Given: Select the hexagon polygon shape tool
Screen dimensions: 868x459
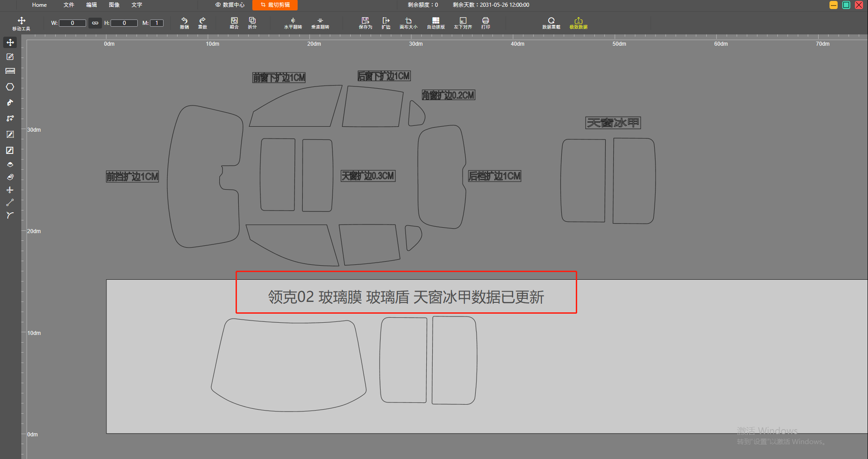Looking at the screenshot, I should [10, 87].
